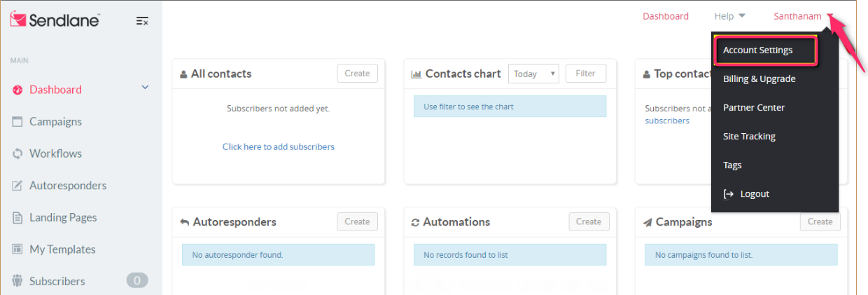This screenshot has width=868, height=295.
Task: Collapse the sidebar menu icon
Action: click(x=142, y=21)
